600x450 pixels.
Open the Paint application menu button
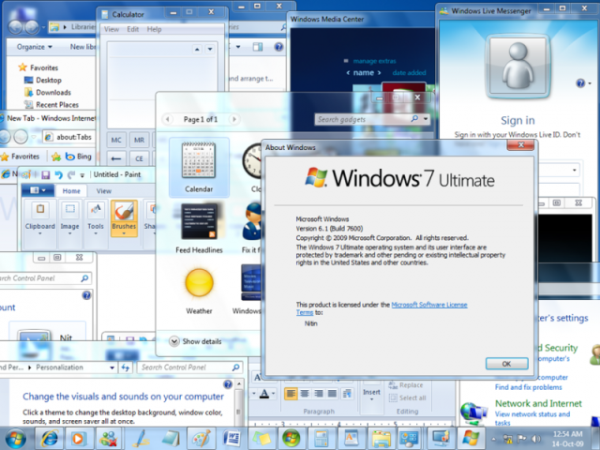point(37,190)
